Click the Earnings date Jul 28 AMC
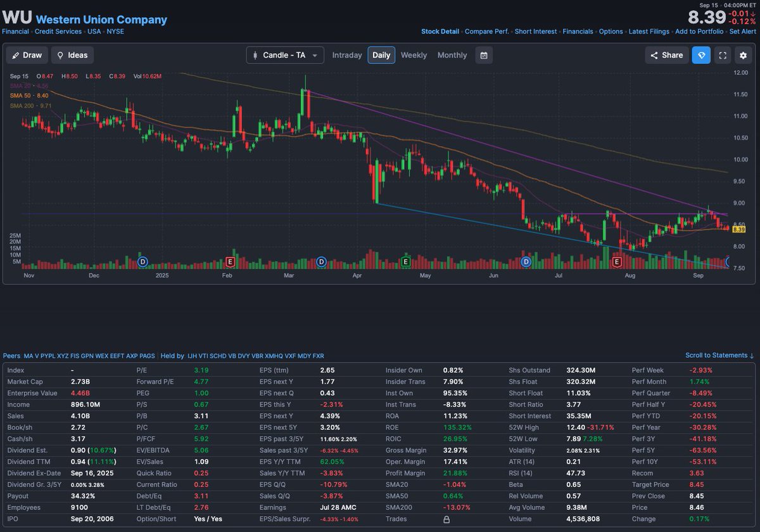This screenshot has height=532, width=760. [x=339, y=508]
